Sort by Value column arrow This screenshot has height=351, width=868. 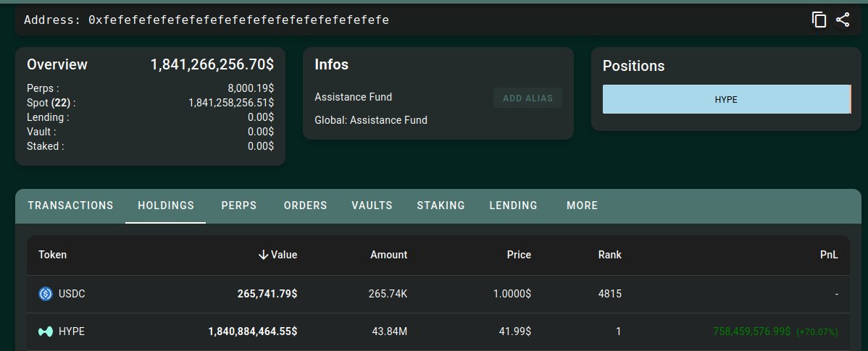264,255
